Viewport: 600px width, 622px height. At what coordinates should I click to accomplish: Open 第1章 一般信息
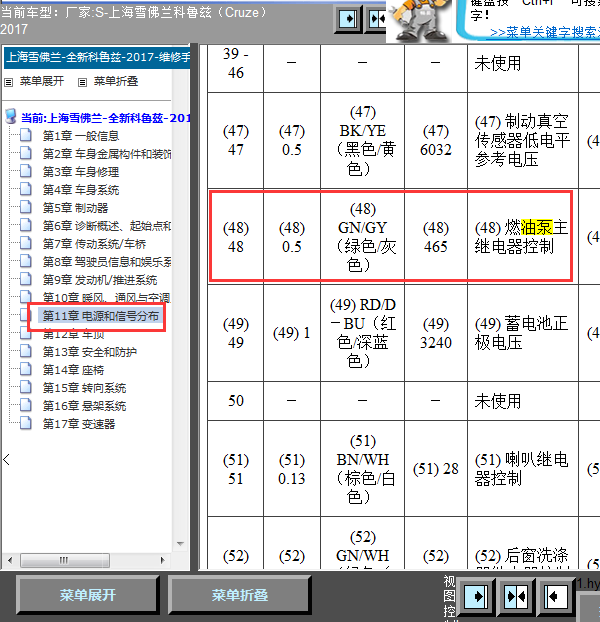point(81,136)
